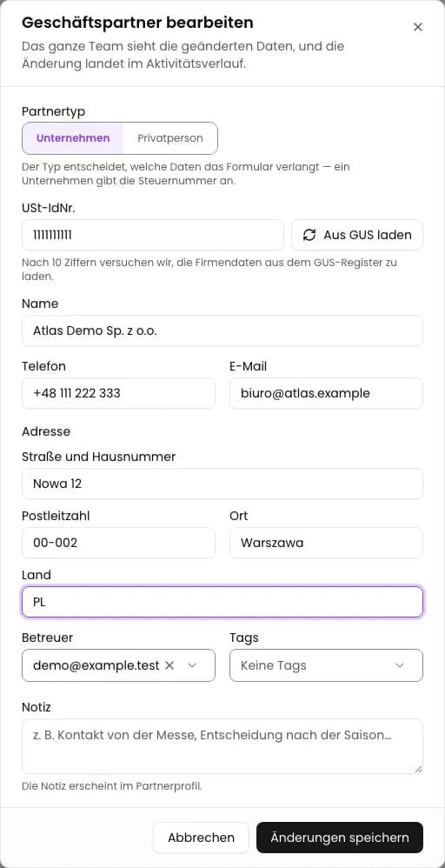This screenshot has width=445, height=868.
Task: Click the text 'Die Notiz erscheint im Partnerprofil.'
Action: point(112,785)
